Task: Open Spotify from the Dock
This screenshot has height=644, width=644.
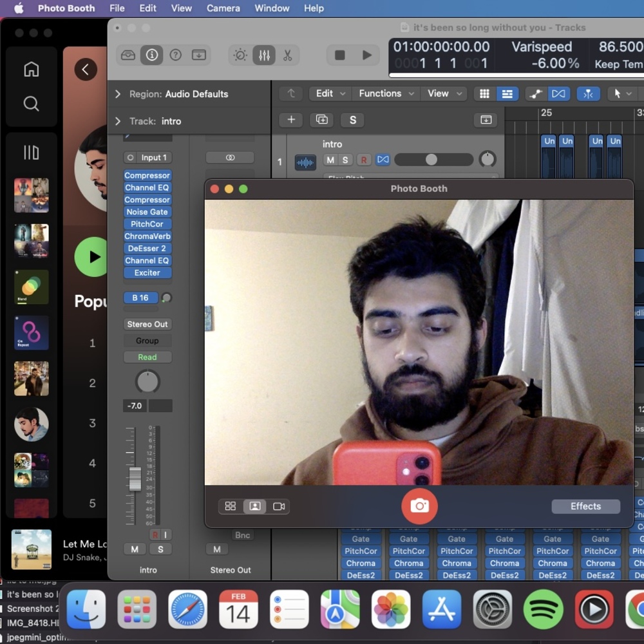Action: 543,609
